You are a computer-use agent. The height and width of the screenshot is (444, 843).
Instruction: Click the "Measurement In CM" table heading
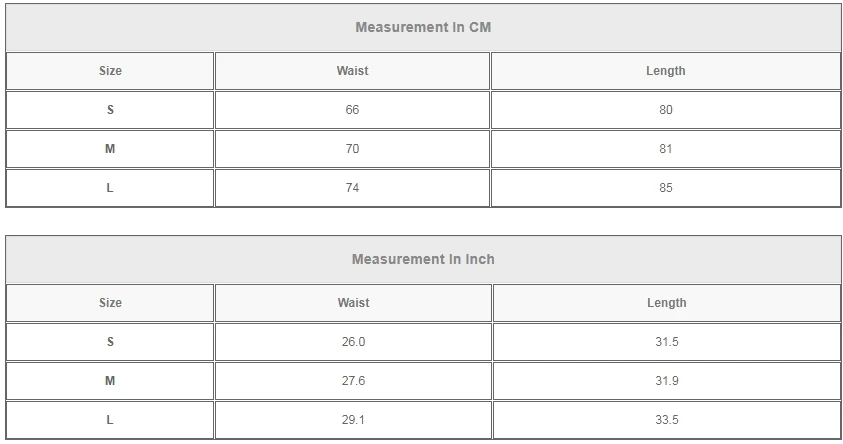(x=423, y=27)
